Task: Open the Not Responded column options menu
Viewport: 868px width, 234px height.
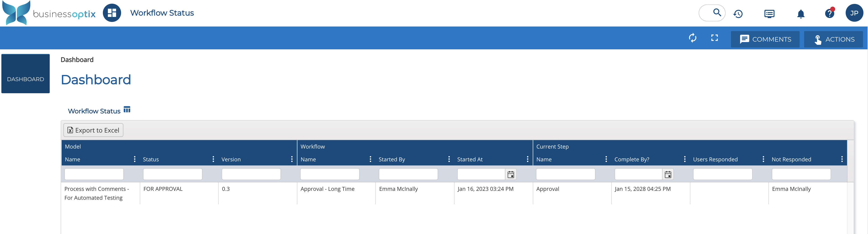Action: pos(842,159)
